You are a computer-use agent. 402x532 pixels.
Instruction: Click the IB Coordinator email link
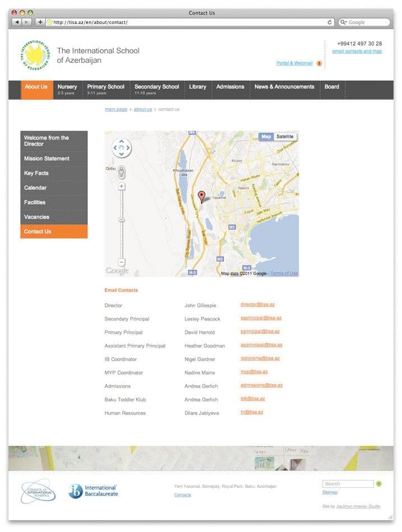(x=260, y=358)
